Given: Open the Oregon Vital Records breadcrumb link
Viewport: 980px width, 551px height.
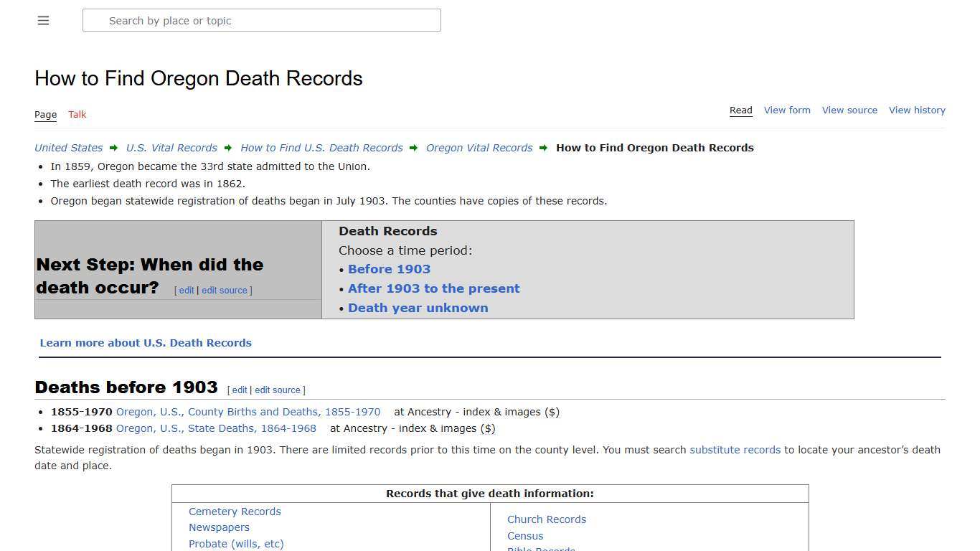Looking at the screenshot, I should click(x=479, y=148).
